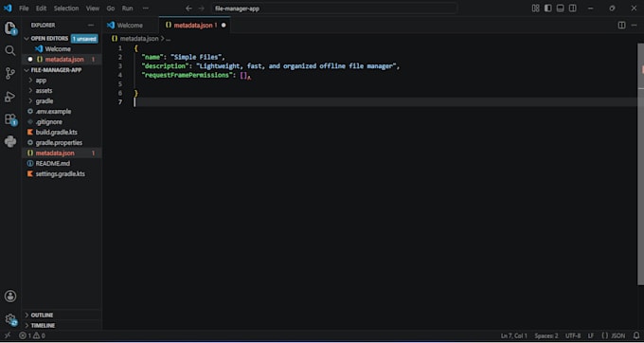Open the File menu
The image size is (644, 343).
(x=24, y=9)
